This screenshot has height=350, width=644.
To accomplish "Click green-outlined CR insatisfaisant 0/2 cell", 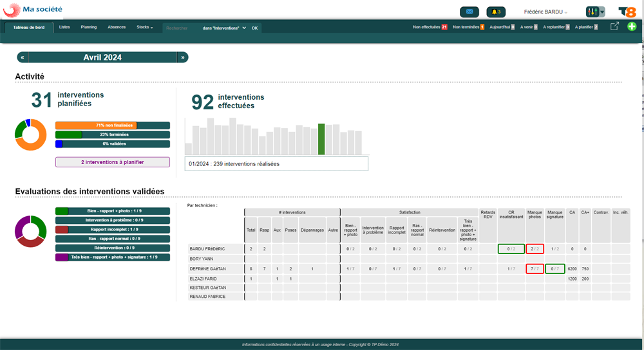I will [511, 249].
